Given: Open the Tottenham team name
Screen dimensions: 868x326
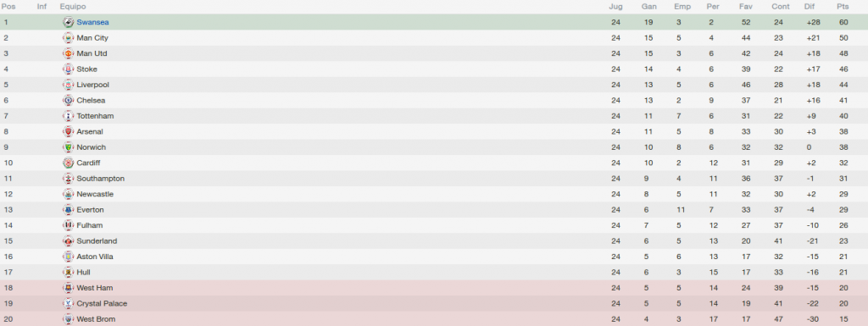Looking at the screenshot, I should 95,116.
